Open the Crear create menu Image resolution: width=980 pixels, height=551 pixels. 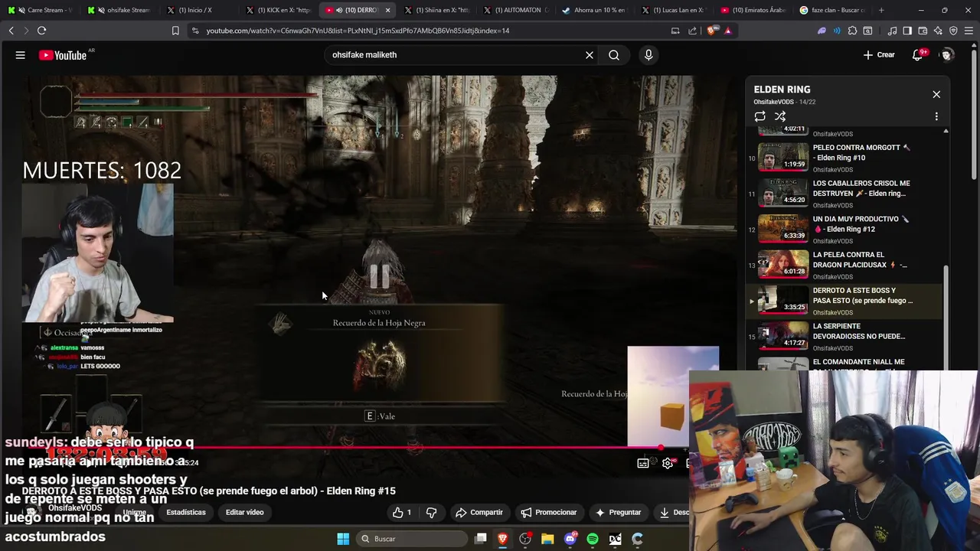[879, 55]
